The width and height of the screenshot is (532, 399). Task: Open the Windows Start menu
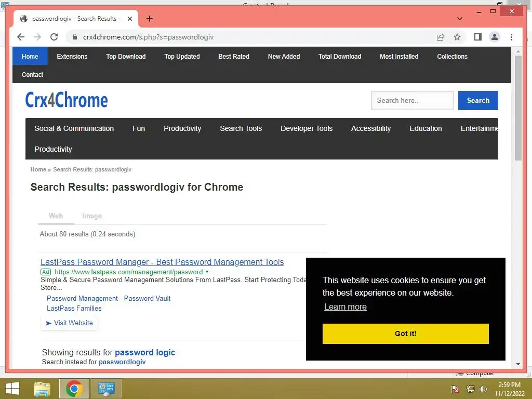(x=12, y=389)
